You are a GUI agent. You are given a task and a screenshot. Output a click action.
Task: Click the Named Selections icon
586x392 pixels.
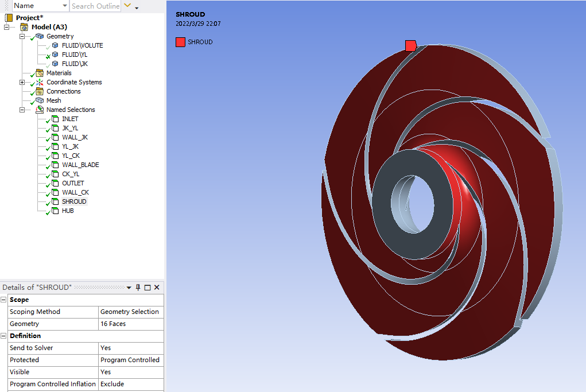point(40,110)
